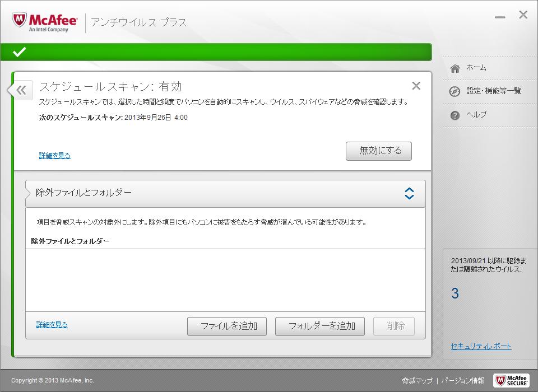Click the Help question mark icon

[x=455, y=115]
